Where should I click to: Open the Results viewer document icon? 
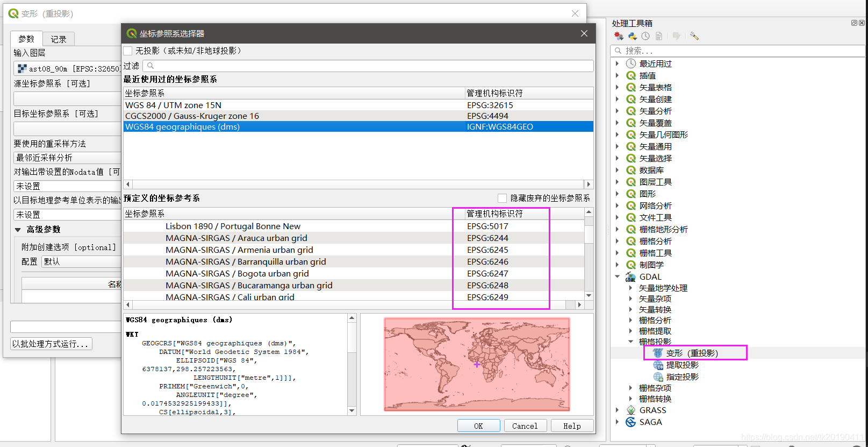(658, 36)
